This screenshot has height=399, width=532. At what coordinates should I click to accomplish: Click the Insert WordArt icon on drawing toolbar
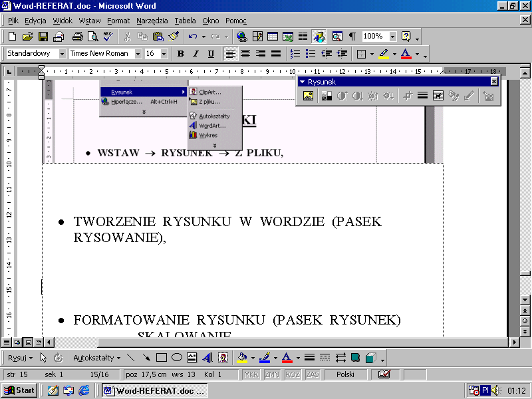pos(207,358)
